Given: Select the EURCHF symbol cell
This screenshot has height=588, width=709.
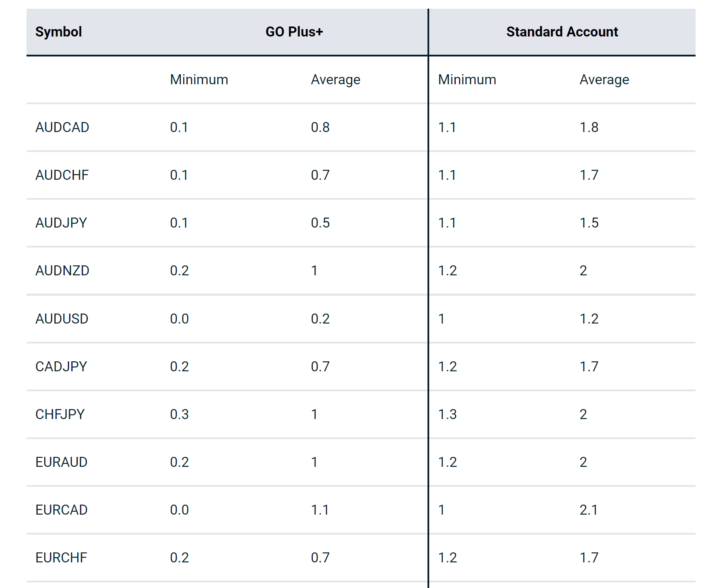Looking at the screenshot, I should (x=61, y=558).
